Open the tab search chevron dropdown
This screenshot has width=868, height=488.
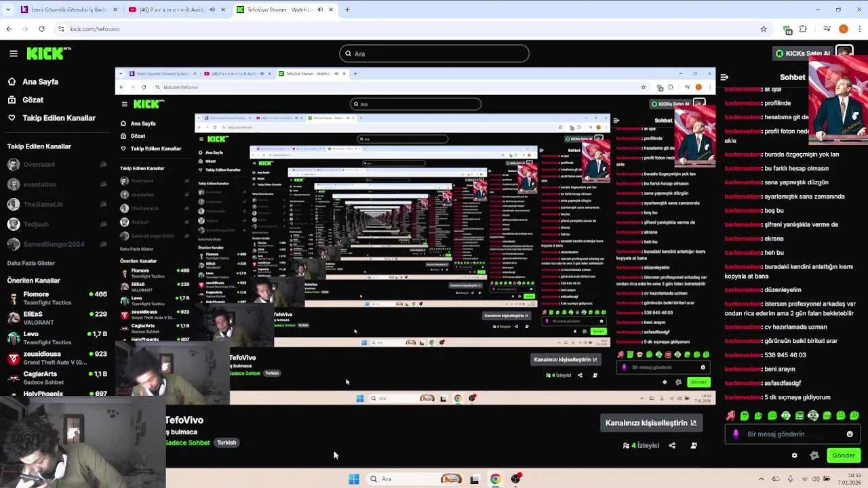(x=9, y=9)
